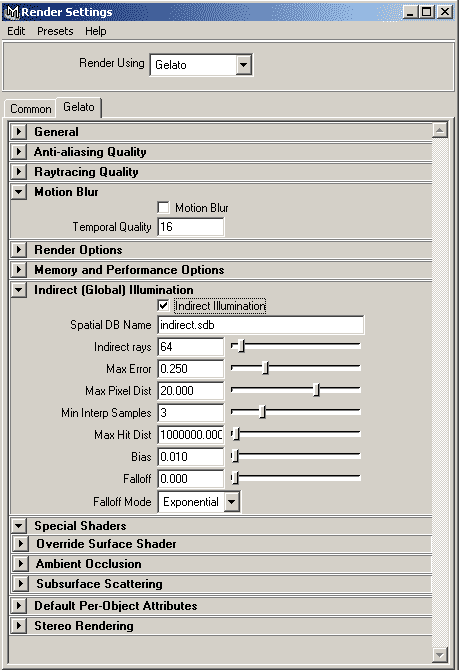Maximize the Render Settings window
459x670 pixels.
tap(427, 12)
